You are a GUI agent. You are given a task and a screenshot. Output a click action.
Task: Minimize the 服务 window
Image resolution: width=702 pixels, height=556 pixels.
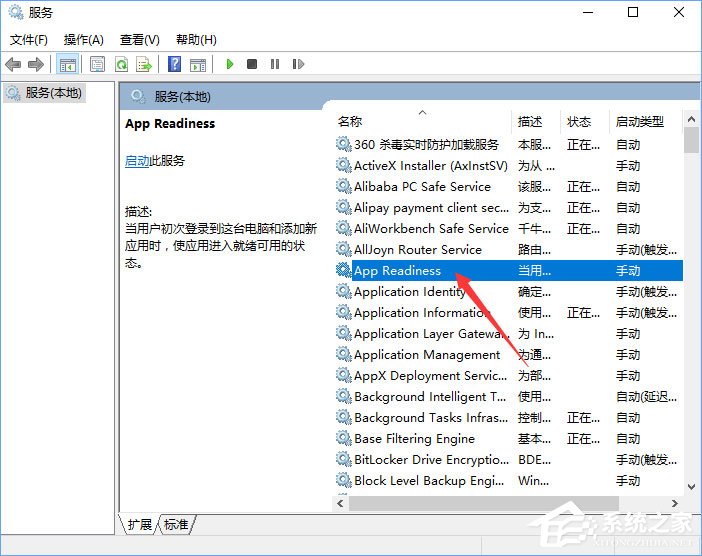tap(588, 13)
